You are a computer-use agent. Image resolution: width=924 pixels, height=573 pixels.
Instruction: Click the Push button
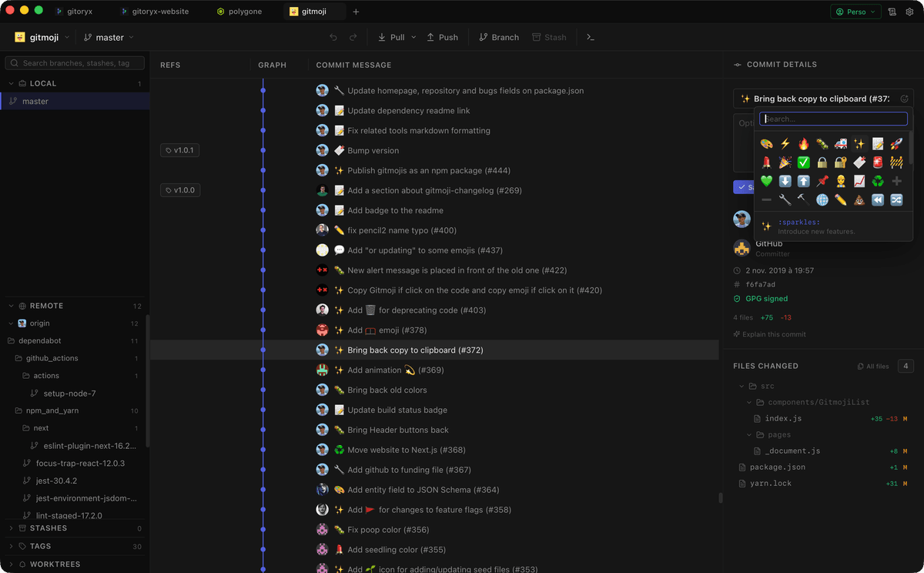point(441,37)
